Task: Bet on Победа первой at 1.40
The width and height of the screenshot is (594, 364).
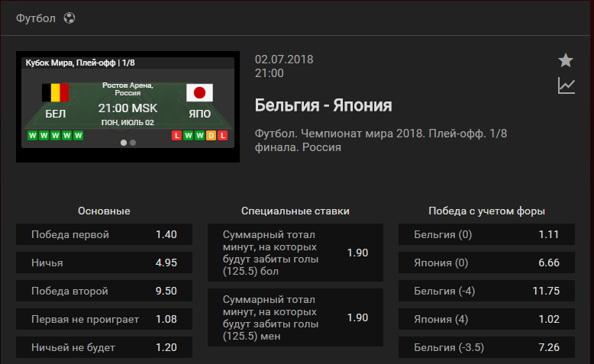Action: [104, 234]
